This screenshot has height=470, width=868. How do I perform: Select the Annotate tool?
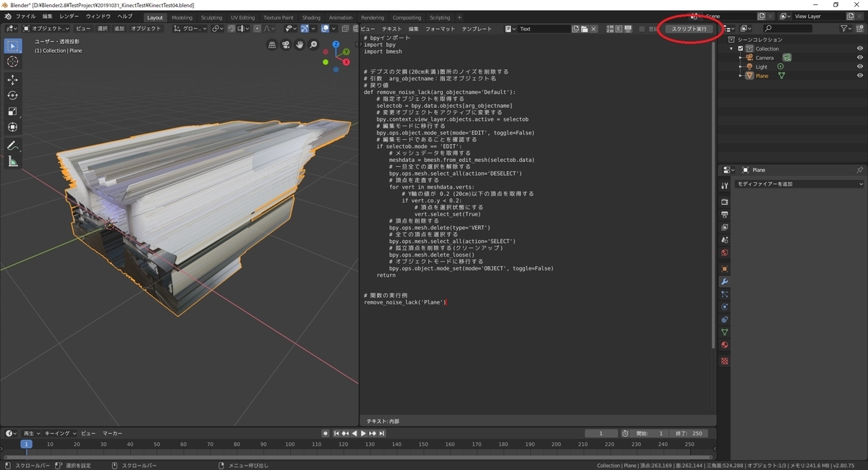point(12,145)
